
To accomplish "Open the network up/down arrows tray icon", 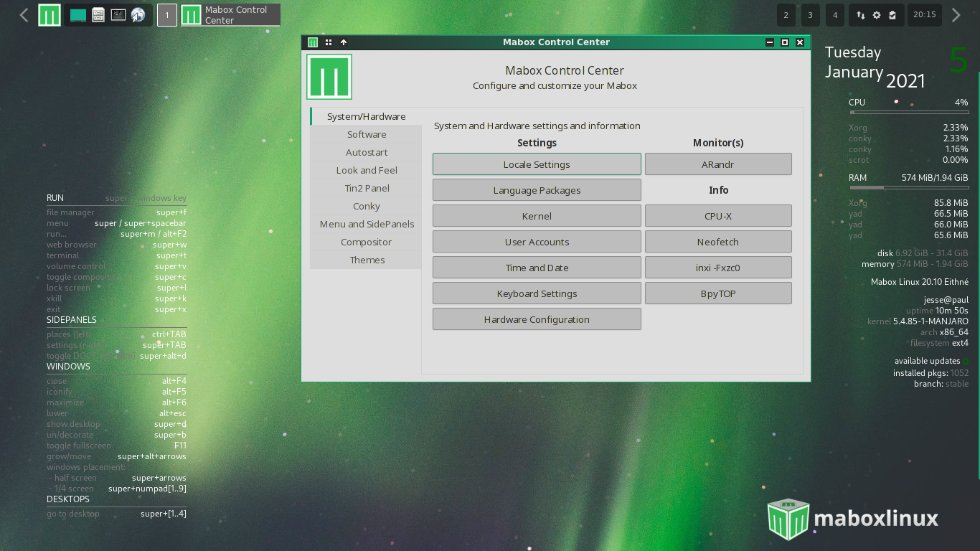I will coord(860,15).
